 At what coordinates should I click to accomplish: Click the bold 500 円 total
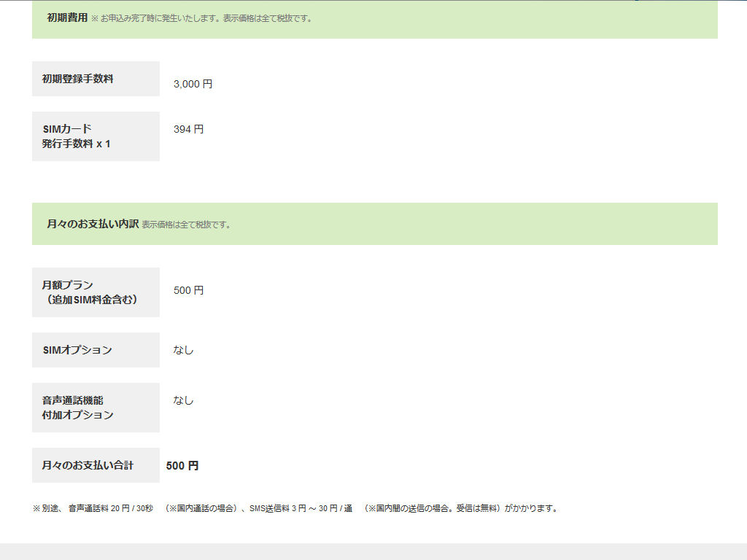tap(182, 466)
